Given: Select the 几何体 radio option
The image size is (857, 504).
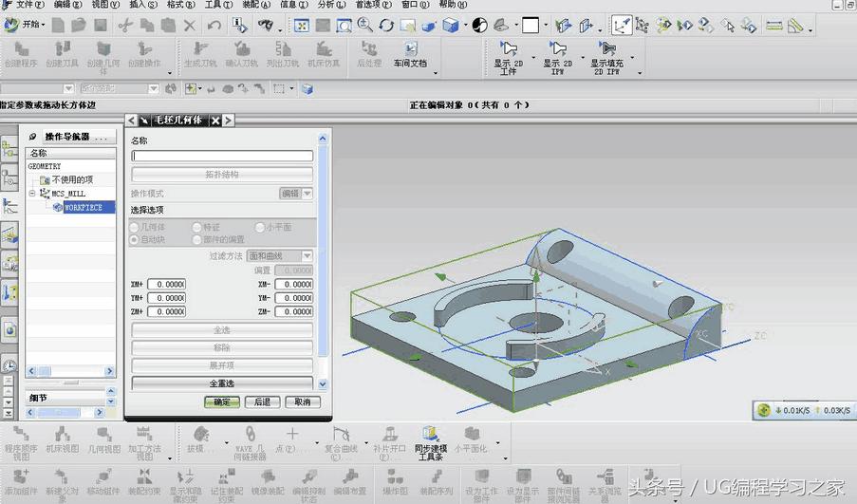Looking at the screenshot, I should coord(134,227).
